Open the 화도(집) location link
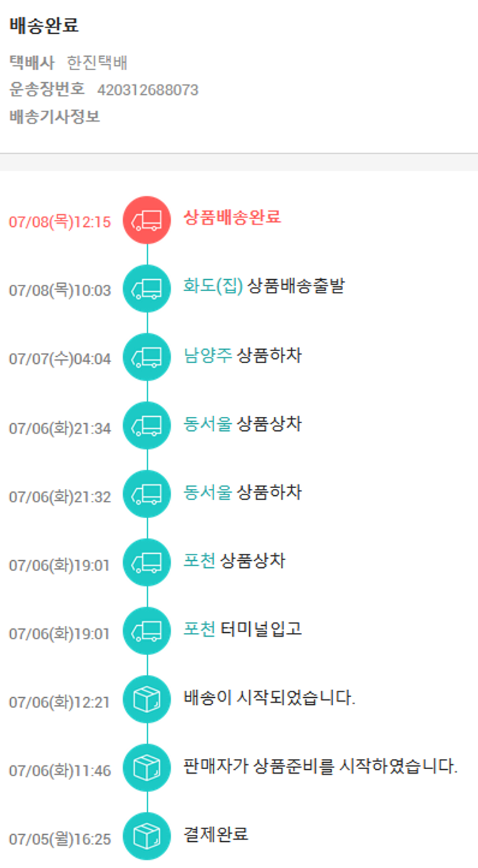This screenshot has height=868, width=478. coord(214,286)
